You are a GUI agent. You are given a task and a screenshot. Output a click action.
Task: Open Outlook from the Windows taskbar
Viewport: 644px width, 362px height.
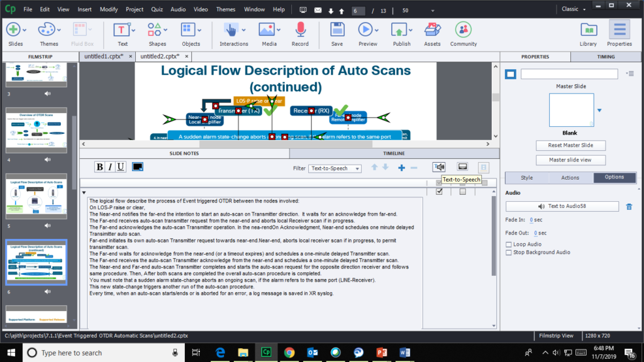point(313,353)
